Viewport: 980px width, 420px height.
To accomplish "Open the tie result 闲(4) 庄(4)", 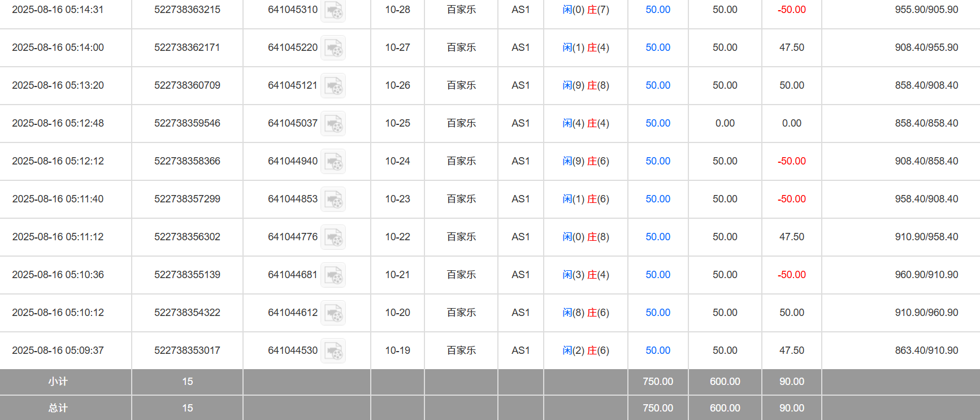I will pyautogui.click(x=586, y=123).
